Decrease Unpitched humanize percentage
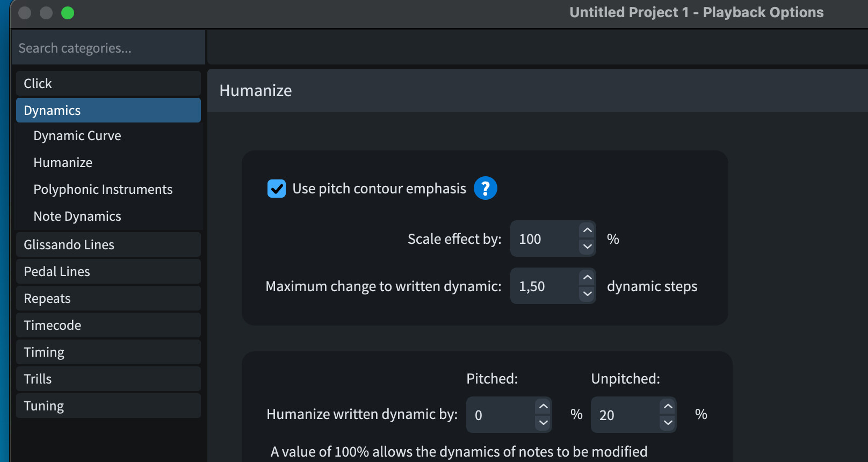This screenshot has height=462, width=868. point(668,423)
